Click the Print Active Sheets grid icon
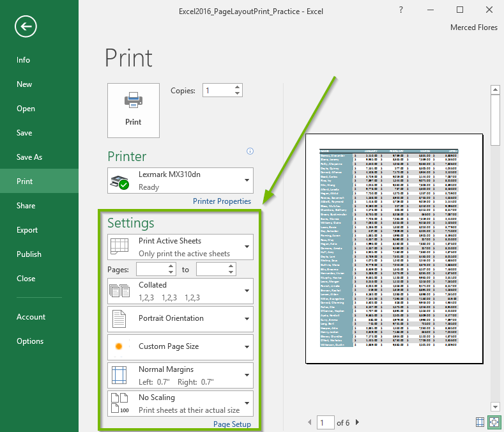 (119, 246)
